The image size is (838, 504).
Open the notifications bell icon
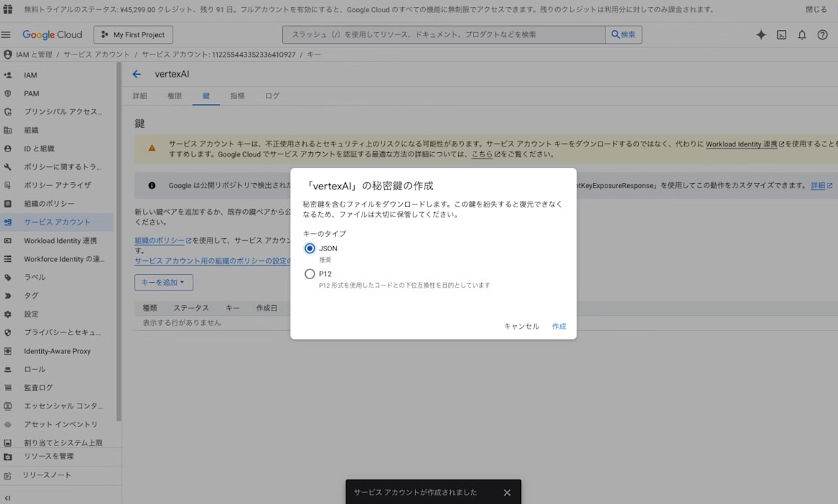802,34
